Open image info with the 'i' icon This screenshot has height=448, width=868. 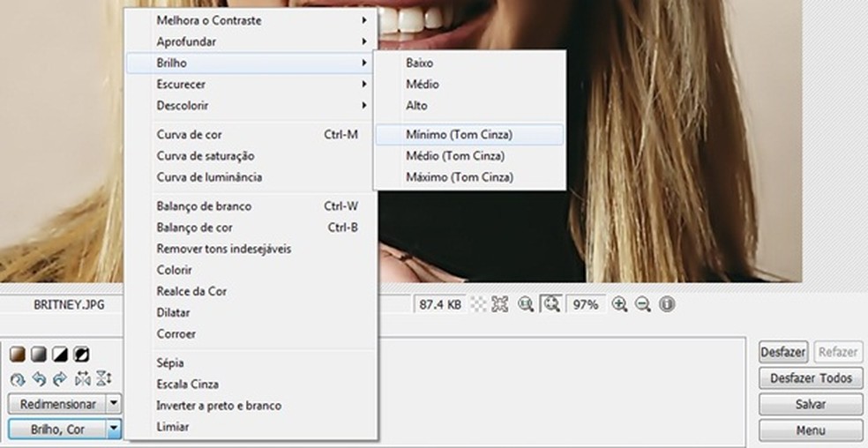[667, 304]
